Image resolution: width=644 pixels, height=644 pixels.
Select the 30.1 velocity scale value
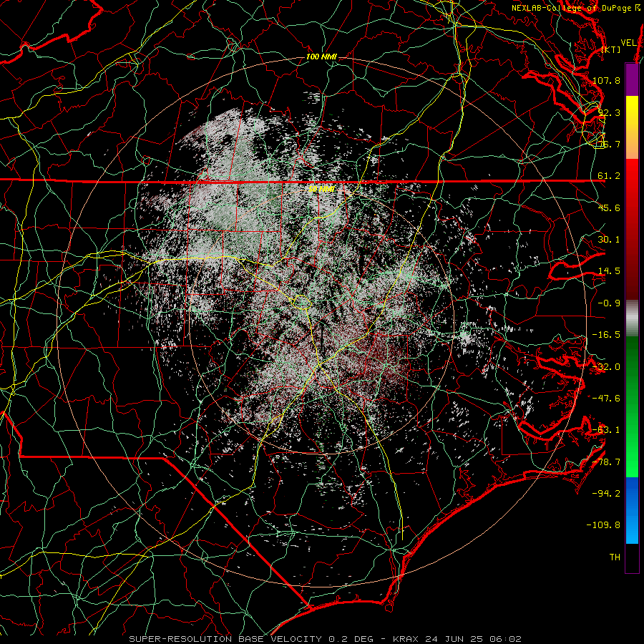tap(609, 240)
